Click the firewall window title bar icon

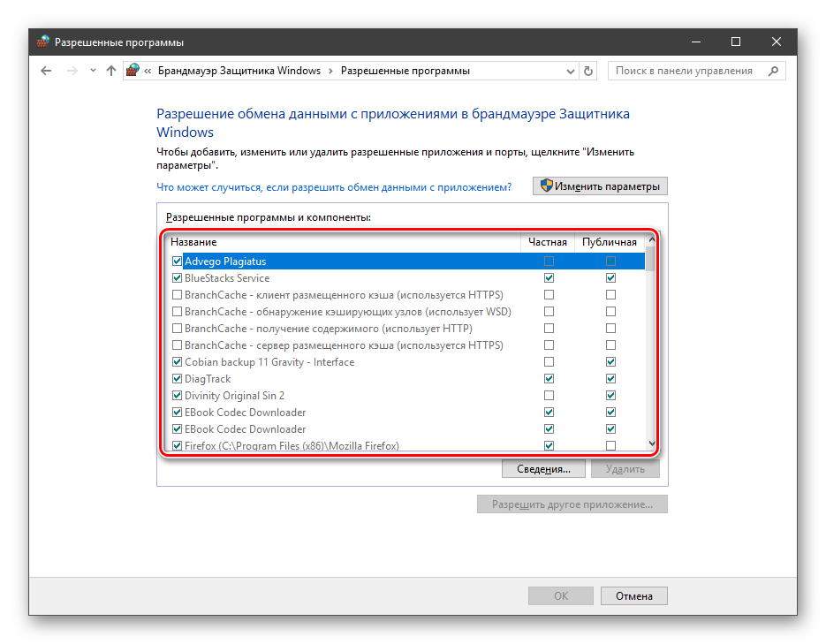(x=43, y=42)
